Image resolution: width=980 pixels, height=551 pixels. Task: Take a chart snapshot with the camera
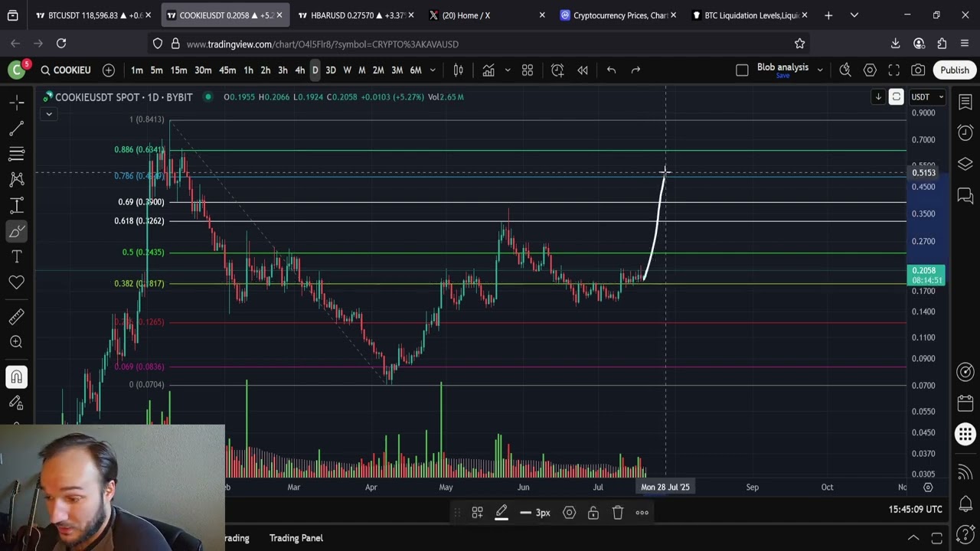pos(918,70)
